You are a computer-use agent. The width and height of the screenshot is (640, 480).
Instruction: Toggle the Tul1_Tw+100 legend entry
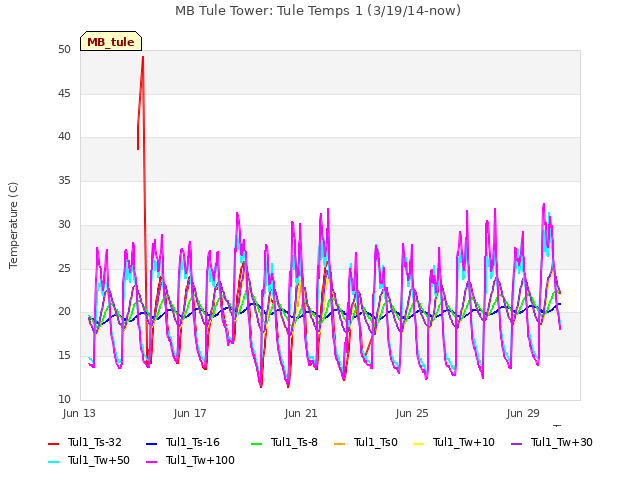(190, 460)
